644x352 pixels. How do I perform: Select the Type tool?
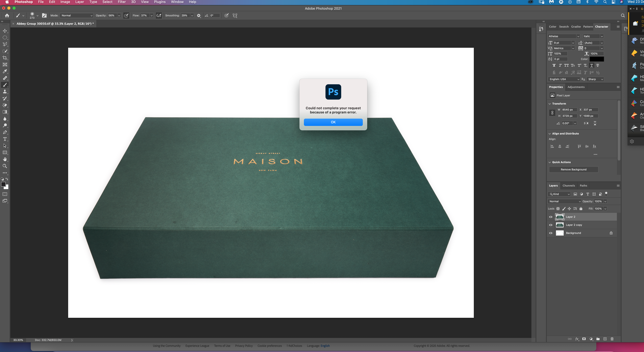point(5,139)
